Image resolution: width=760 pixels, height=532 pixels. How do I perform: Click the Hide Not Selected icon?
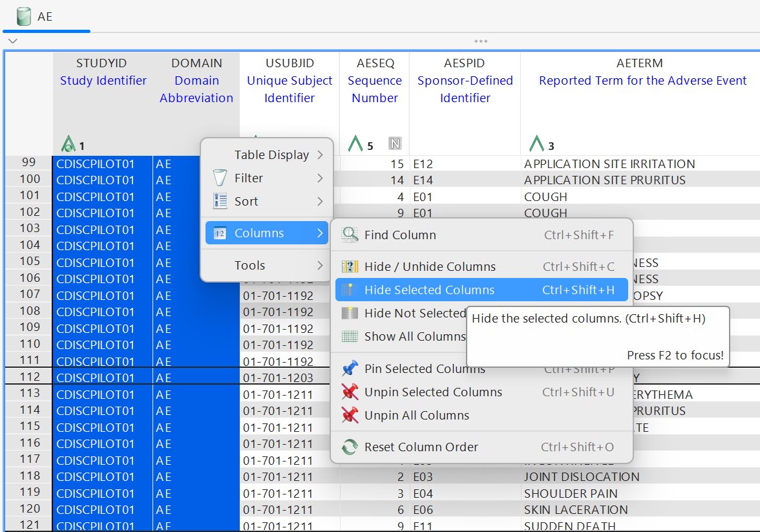coord(350,313)
